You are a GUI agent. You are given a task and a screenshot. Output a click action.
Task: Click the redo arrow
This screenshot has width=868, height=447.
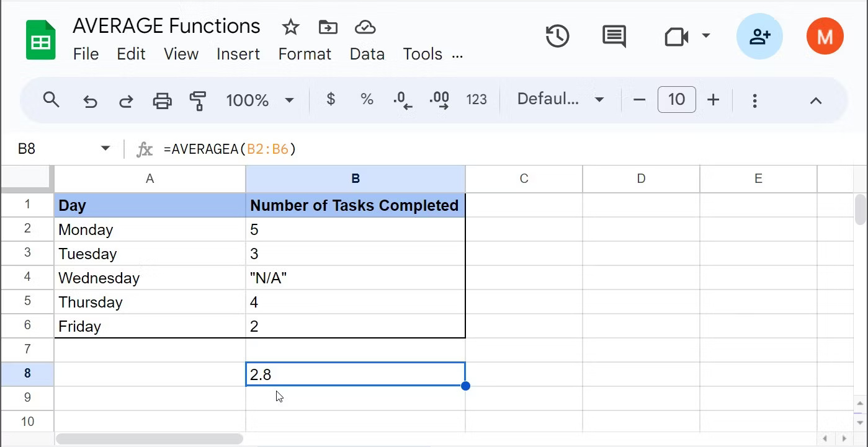126,100
